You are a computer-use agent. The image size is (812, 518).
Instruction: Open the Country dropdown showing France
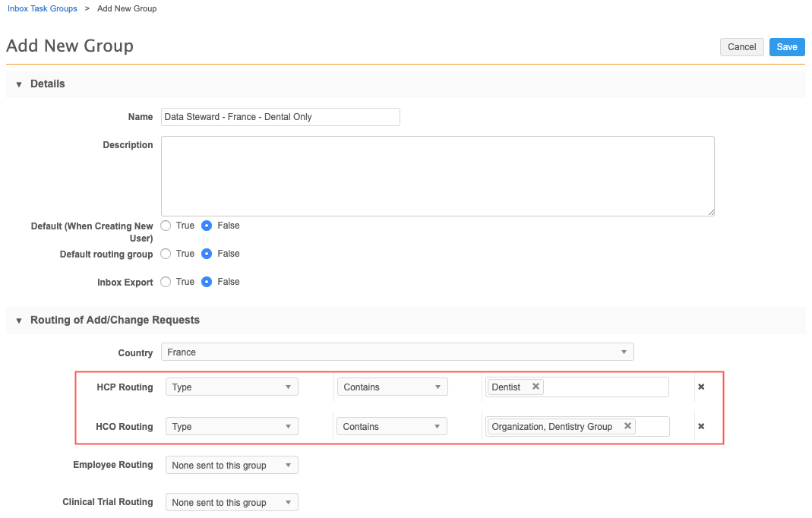(397, 352)
